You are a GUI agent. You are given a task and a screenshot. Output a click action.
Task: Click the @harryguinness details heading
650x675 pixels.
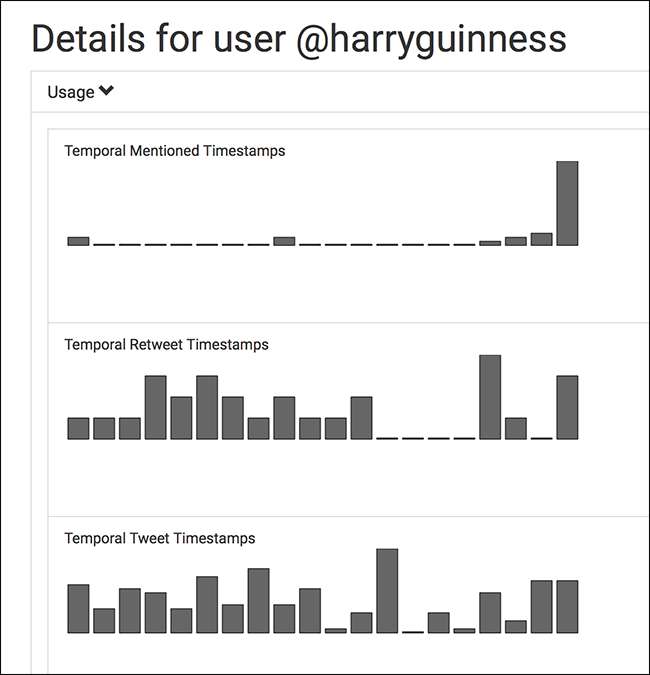point(299,39)
